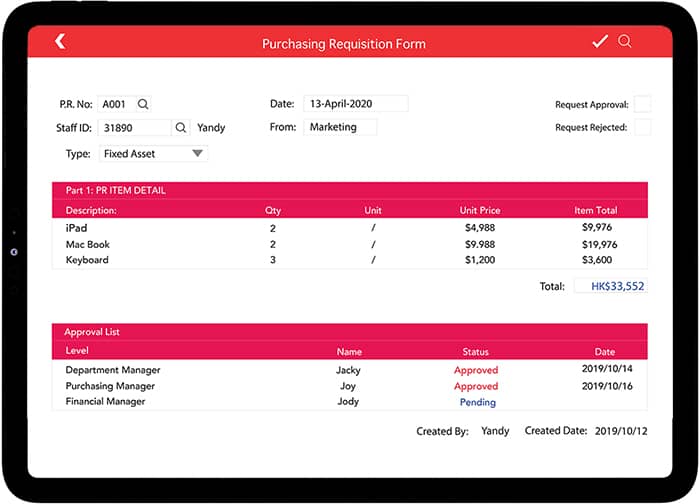Image resolution: width=700 pixels, height=504 pixels.
Task: Click the item total $9,976
Action: (x=597, y=227)
